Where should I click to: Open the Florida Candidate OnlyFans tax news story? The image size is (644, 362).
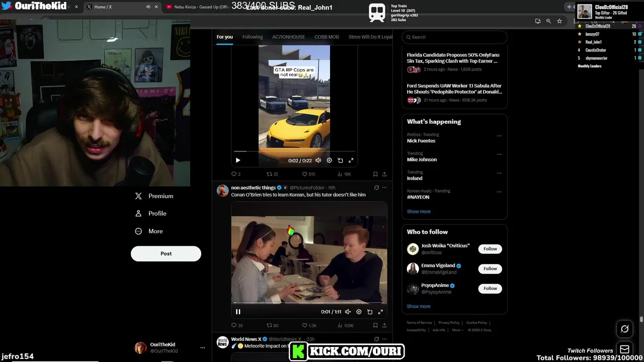pos(454,61)
